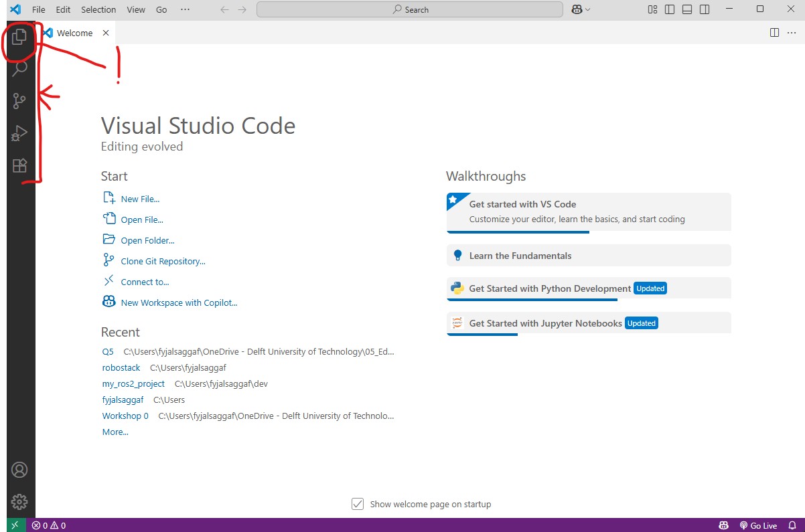Click the remote window indicator in status bar

click(x=15, y=525)
